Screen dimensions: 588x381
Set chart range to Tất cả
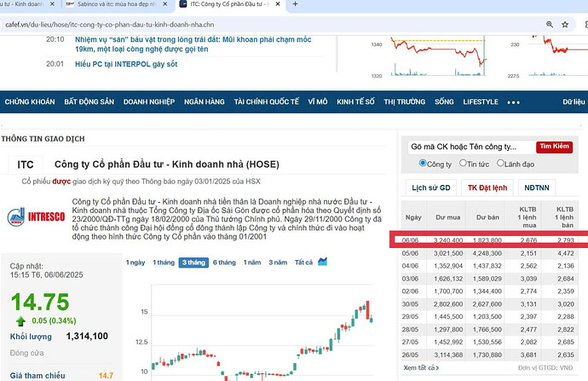tap(303, 263)
